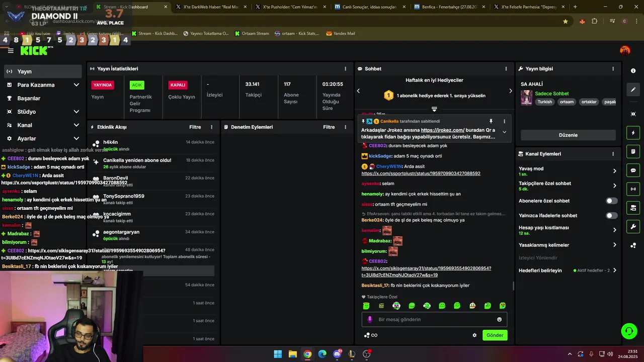Screen dimensions: 644x362
Task: Open chat settings gear beside Gönder
Action: [x=474, y=335]
